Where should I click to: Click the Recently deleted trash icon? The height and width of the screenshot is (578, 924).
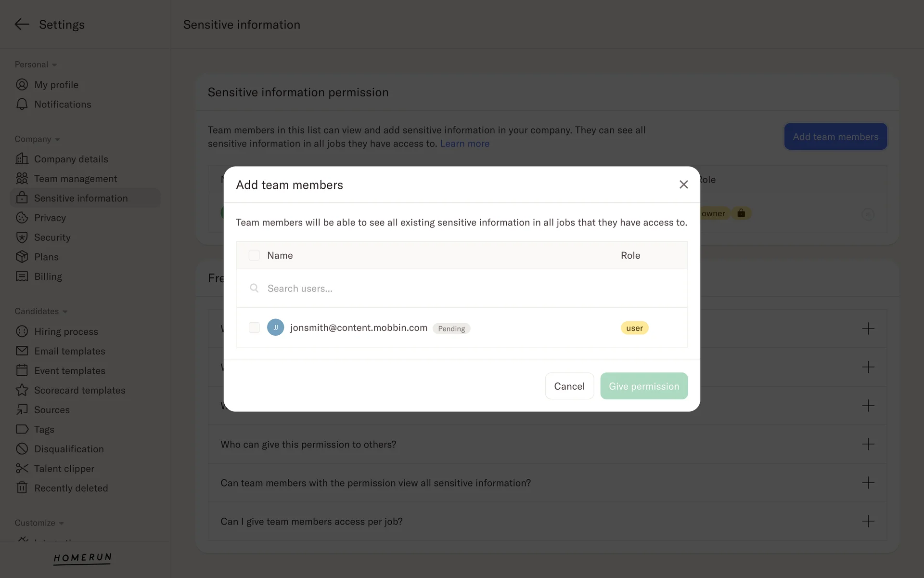point(22,488)
